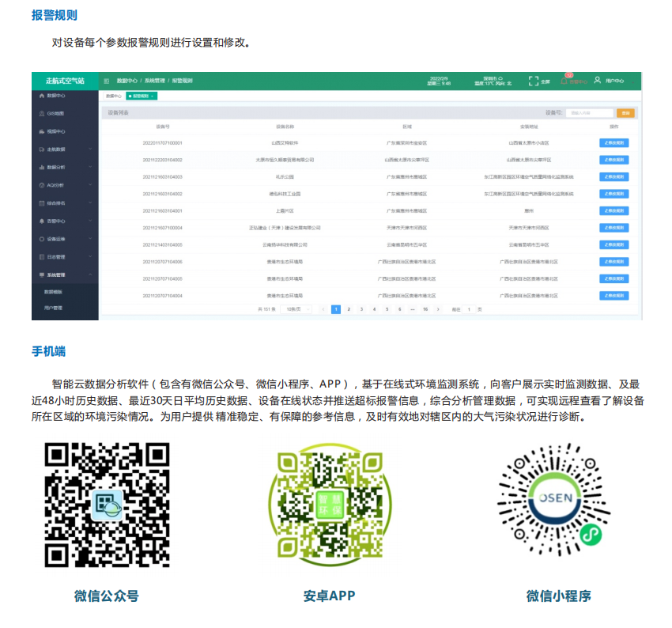Viewport: 672px width, 628px height.
Task: Go to page 2 in pagination
Action: [x=349, y=309]
